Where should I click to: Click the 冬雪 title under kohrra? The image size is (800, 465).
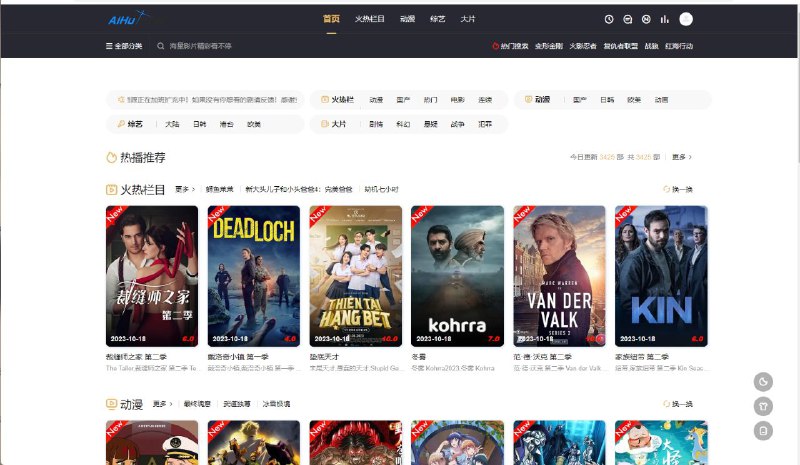click(418, 357)
